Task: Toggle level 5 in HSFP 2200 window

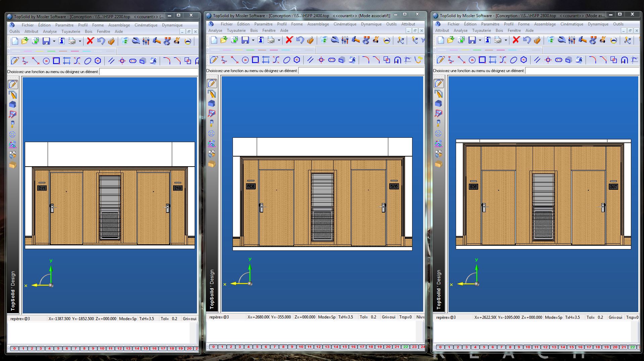Action: click(58, 349)
